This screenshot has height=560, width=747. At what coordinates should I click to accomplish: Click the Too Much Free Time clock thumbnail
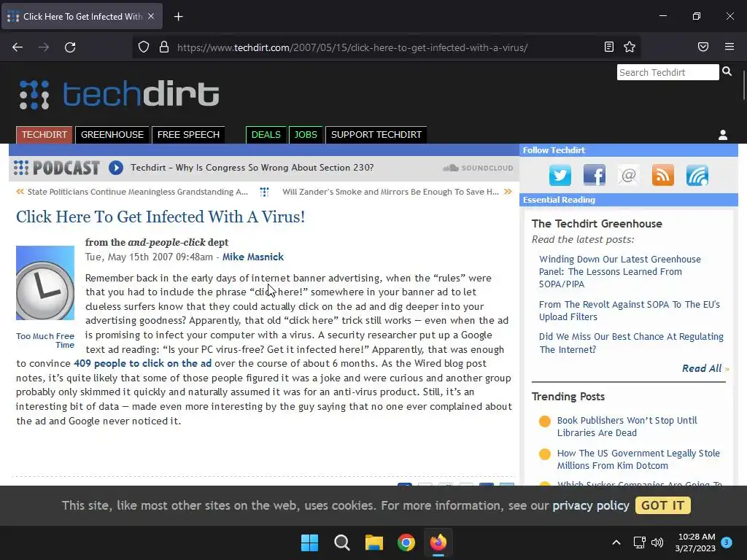(45, 283)
